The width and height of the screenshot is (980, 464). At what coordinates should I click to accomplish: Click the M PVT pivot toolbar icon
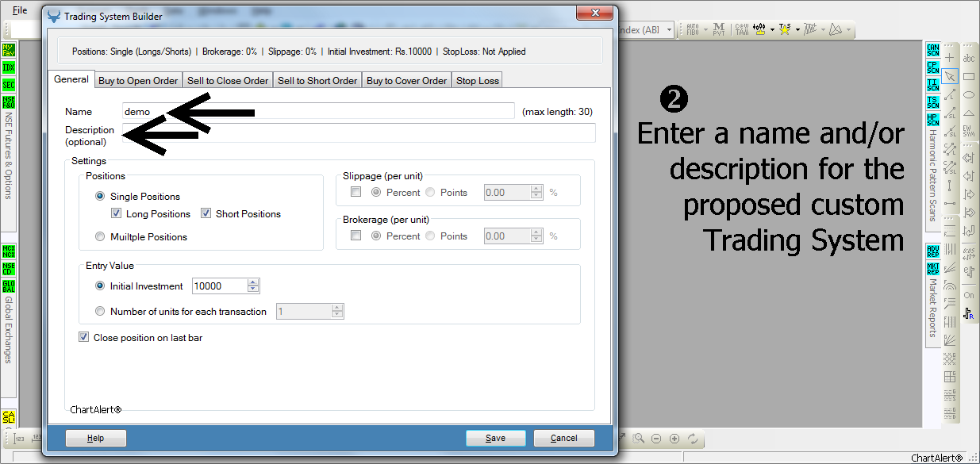coord(719,30)
